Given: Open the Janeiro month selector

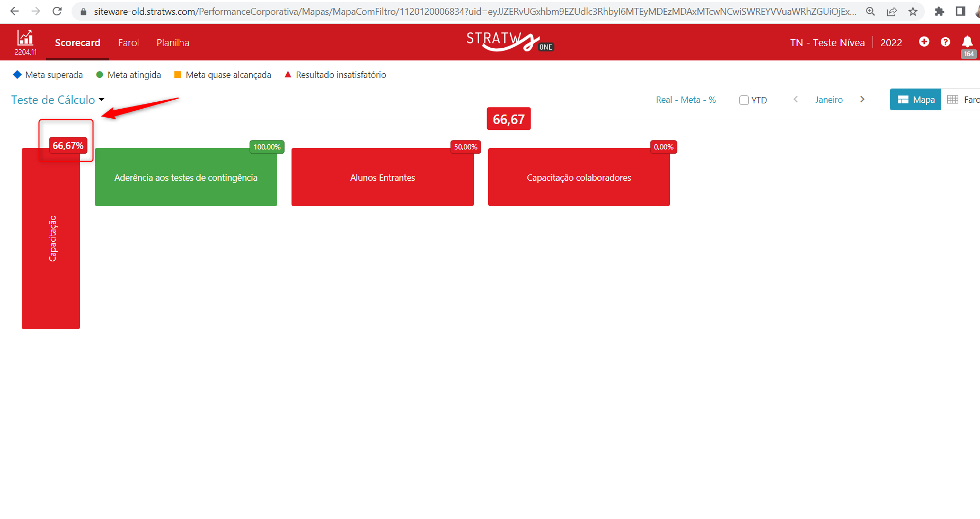Looking at the screenshot, I should pyautogui.click(x=829, y=100).
